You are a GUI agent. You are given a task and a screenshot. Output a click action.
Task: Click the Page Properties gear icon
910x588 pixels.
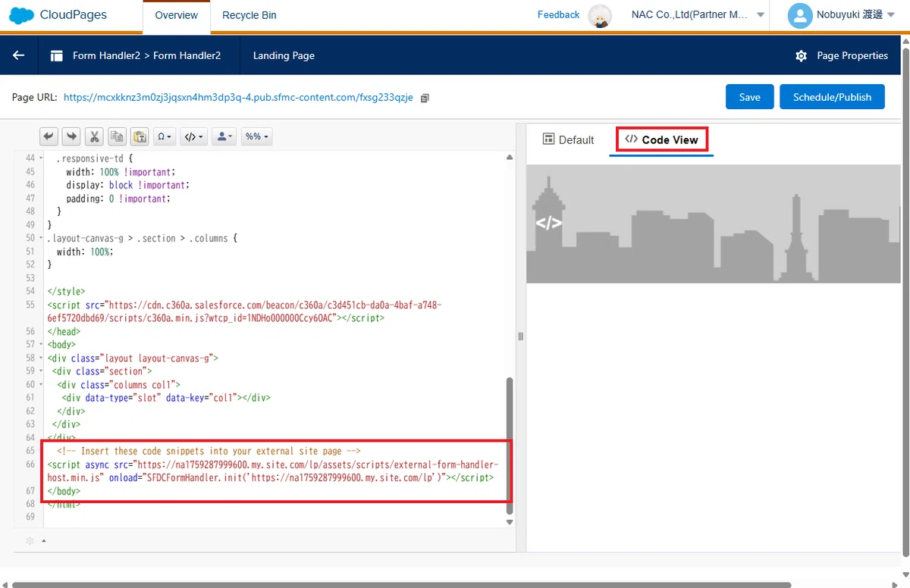pyautogui.click(x=801, y=56)
